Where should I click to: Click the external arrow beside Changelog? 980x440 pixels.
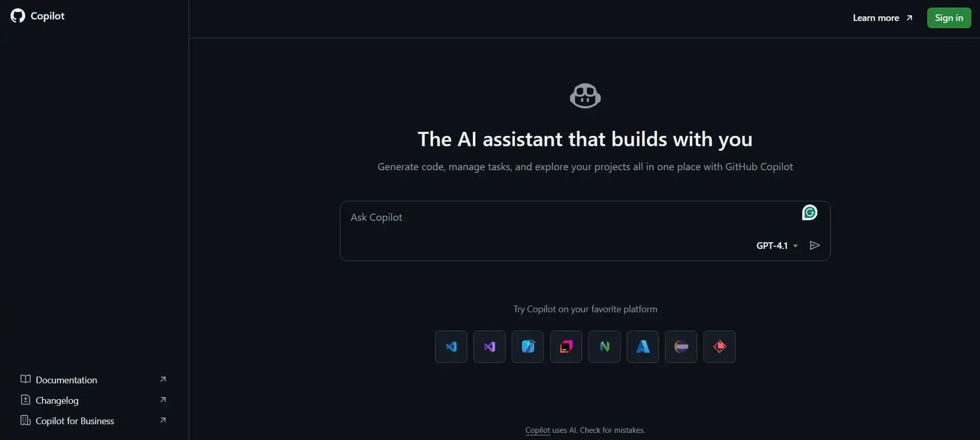coord(163,400)
